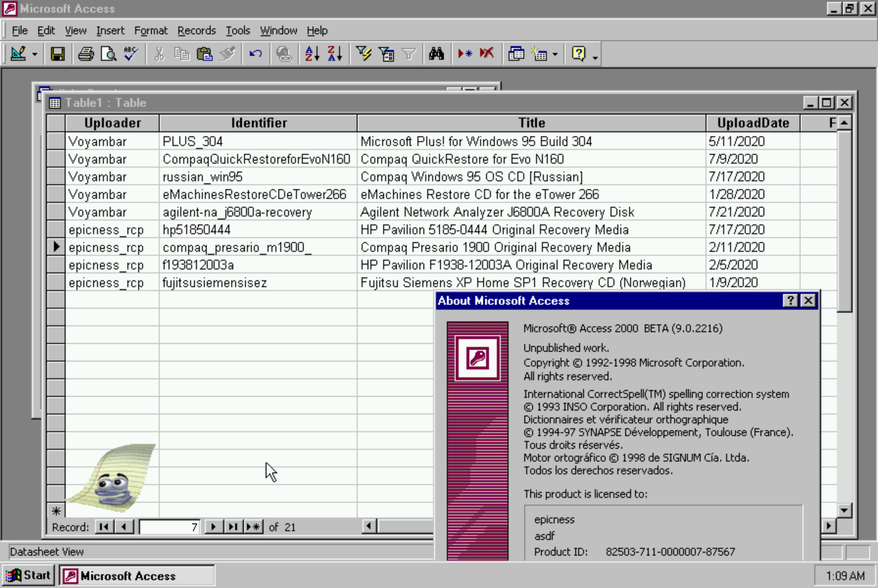Open the File menu
The height and width of the screenshot is (588, 878).
pos(20,31)
